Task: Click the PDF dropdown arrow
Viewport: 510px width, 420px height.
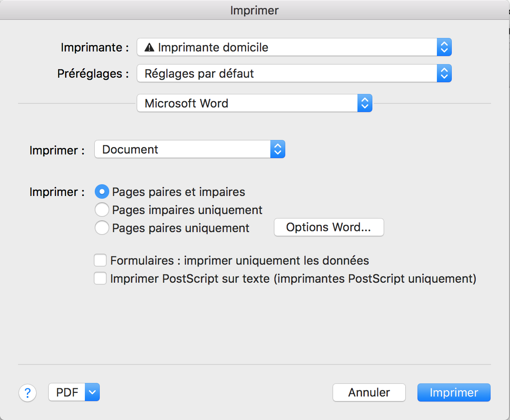Action: (92, 392)
